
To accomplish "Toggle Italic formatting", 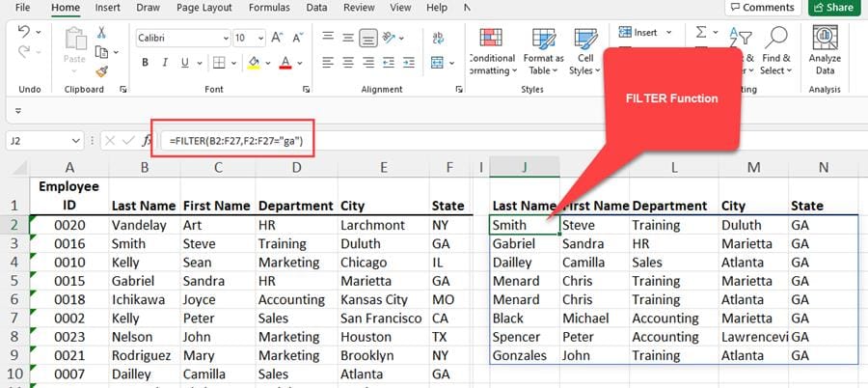I will click(164, 63).
